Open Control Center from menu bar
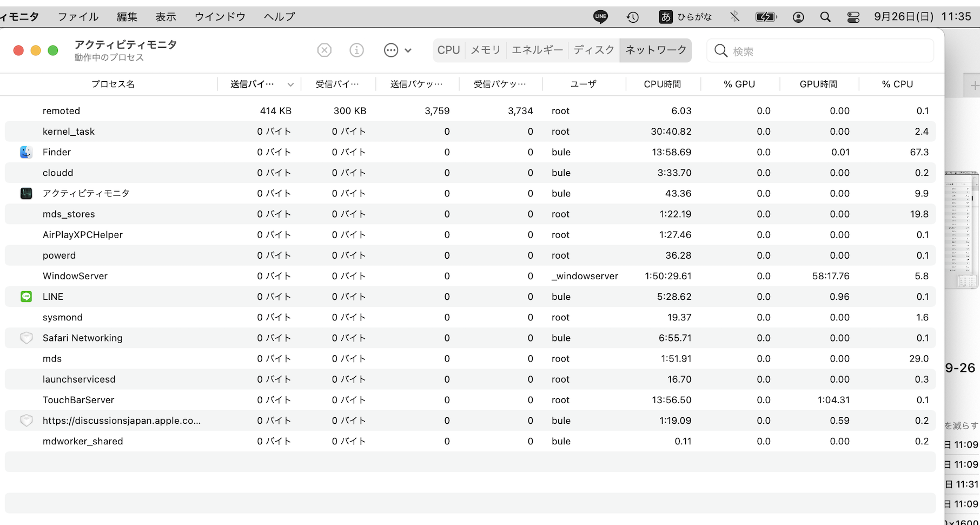Screen dimensions: 980x525 [x=853, y=17]
